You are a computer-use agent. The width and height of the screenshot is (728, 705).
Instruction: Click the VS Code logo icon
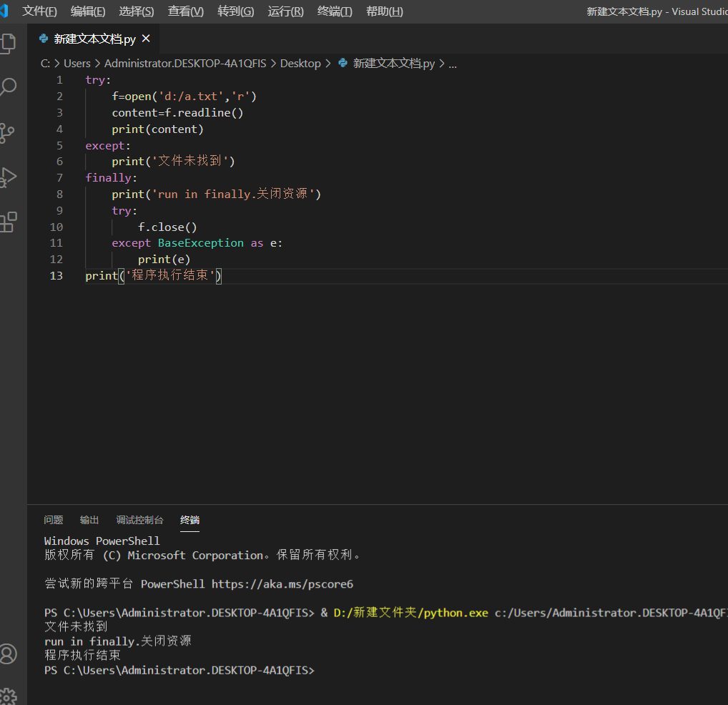coord(4,11)
